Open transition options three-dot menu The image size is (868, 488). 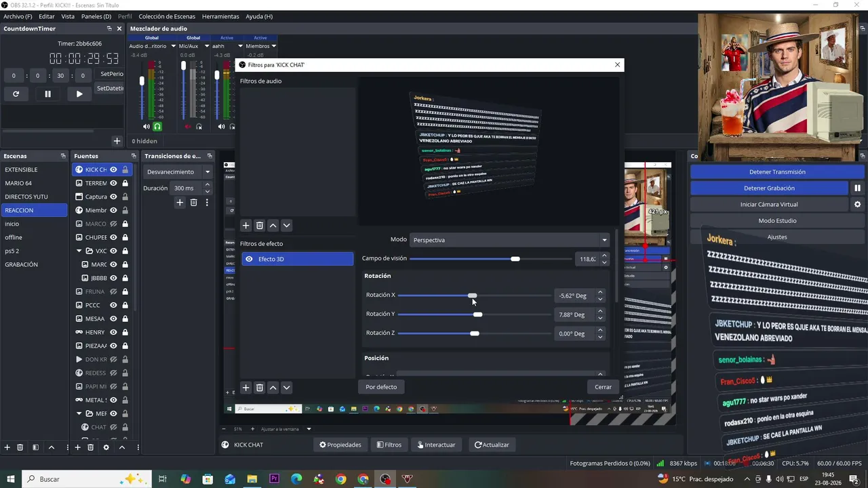[x=207, y=203]
